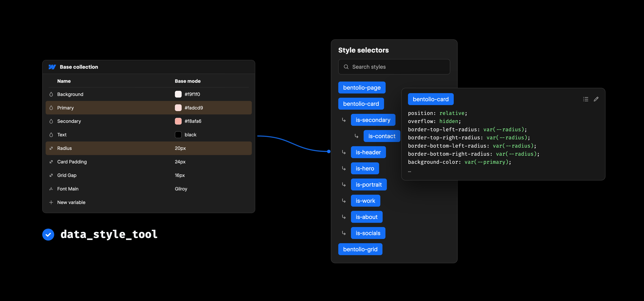Select the is-header combo class
Screen dimensions: 644x301
(368, 152)
